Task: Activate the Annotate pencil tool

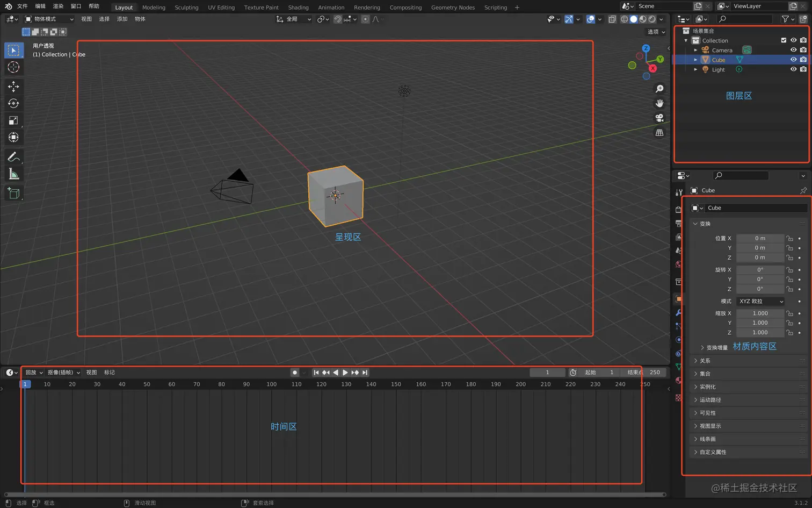Action: (x=13, y=157)
